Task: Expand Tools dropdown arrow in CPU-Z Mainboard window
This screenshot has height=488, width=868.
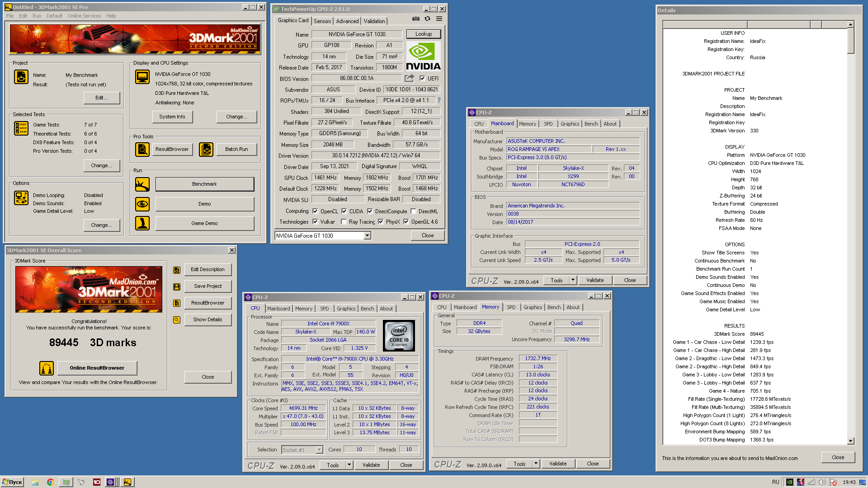Action: (573, 280)
